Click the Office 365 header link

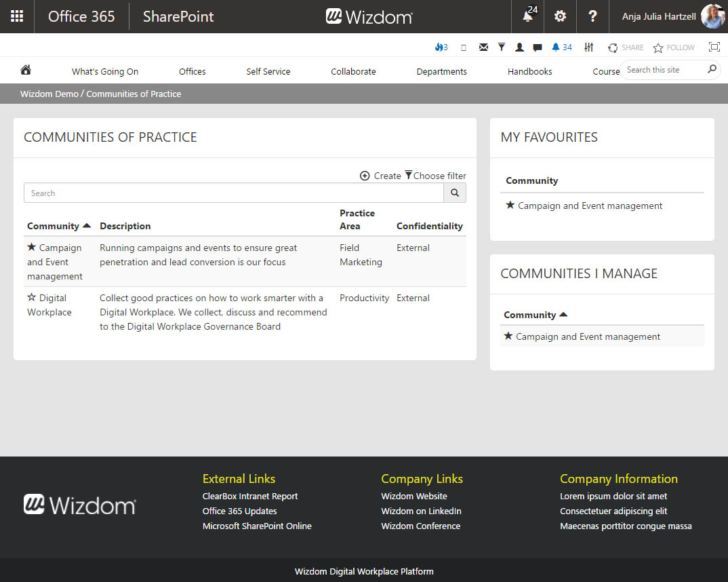point(81,16)
